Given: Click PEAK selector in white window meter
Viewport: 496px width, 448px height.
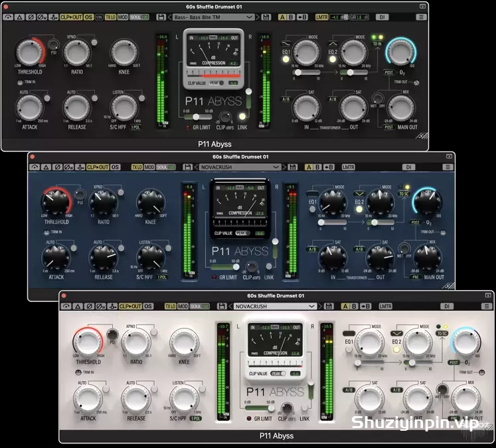Looking at the screenshot, I should pyautogui.click(x=278, y=374).
